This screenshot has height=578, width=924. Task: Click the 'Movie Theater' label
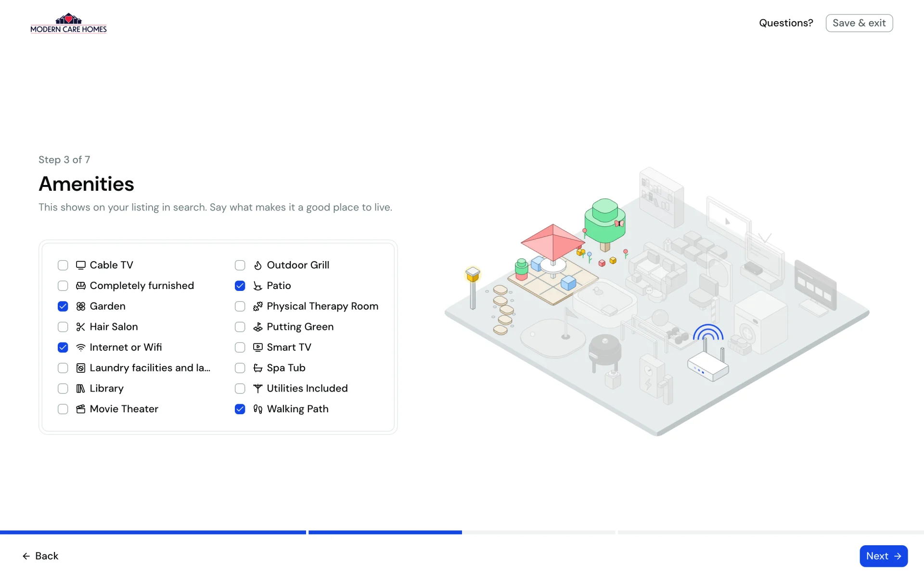124,409
